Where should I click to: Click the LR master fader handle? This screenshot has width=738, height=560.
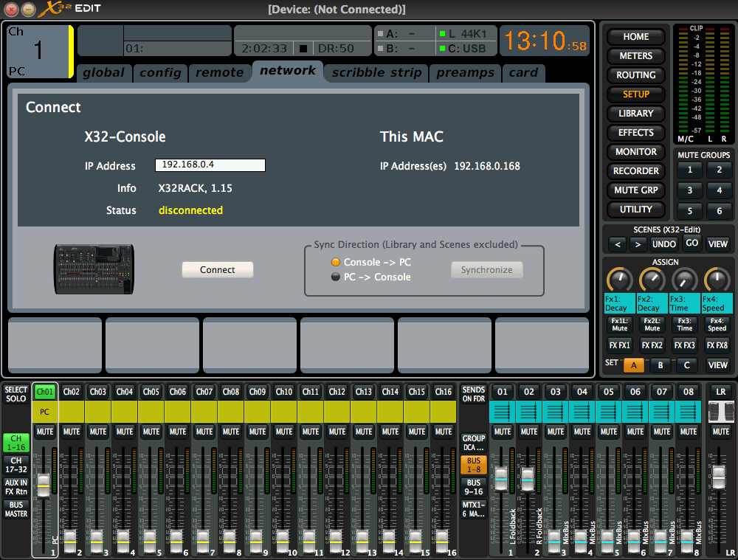coord(719,477)
